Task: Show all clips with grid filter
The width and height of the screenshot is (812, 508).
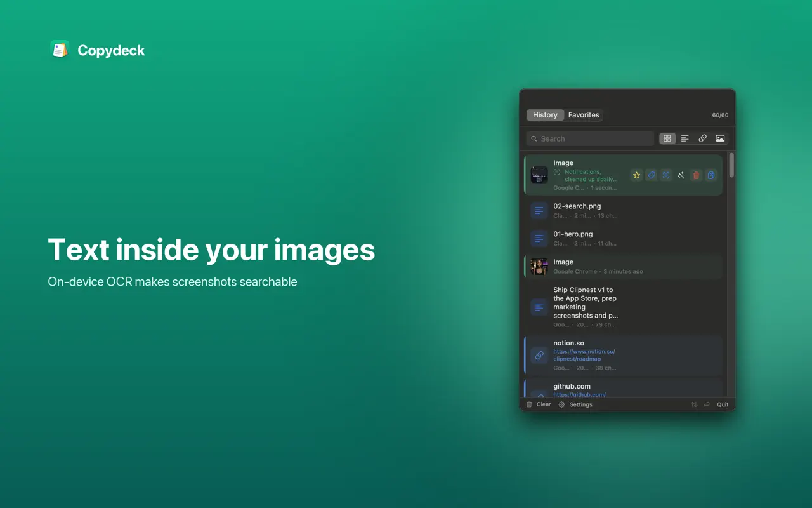Action: pyautogui.click(x=667, y=138)
